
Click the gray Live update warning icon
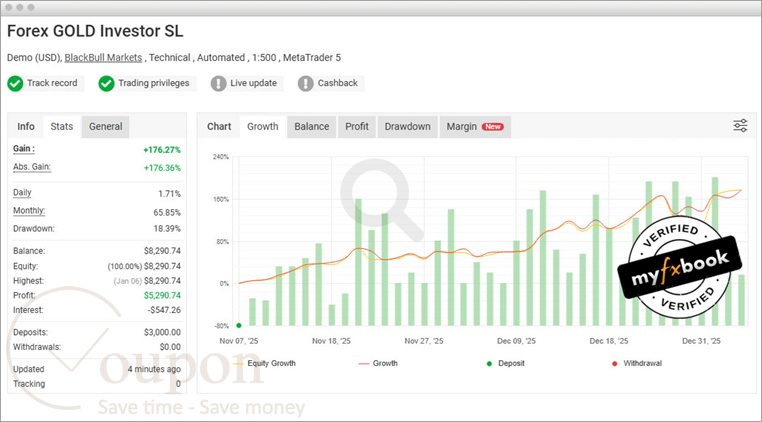pyautogui.click(x=219, y=84)
